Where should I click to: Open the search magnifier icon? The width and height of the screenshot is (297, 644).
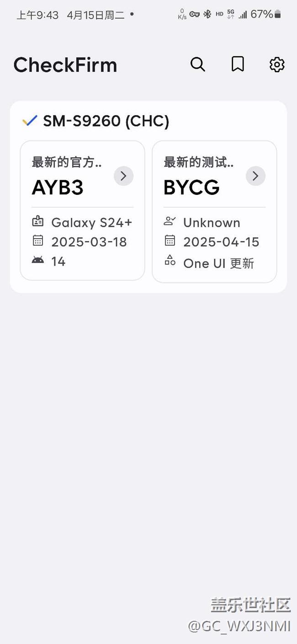click(197, 64)
